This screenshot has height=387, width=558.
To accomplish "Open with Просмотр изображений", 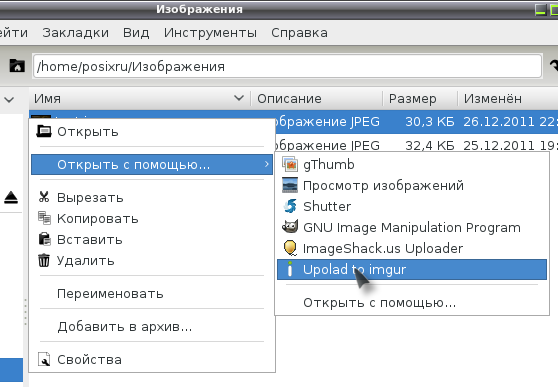I will (412, 185).
